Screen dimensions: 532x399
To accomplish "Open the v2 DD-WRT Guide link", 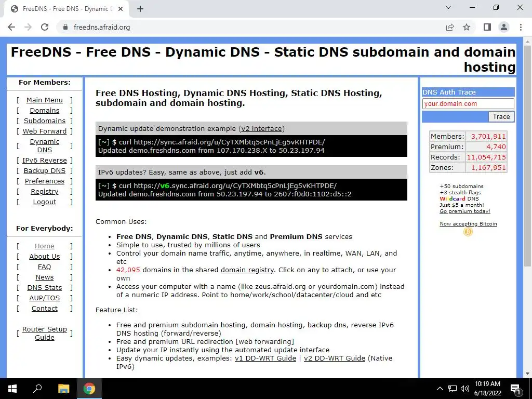I will pos(335,358).
